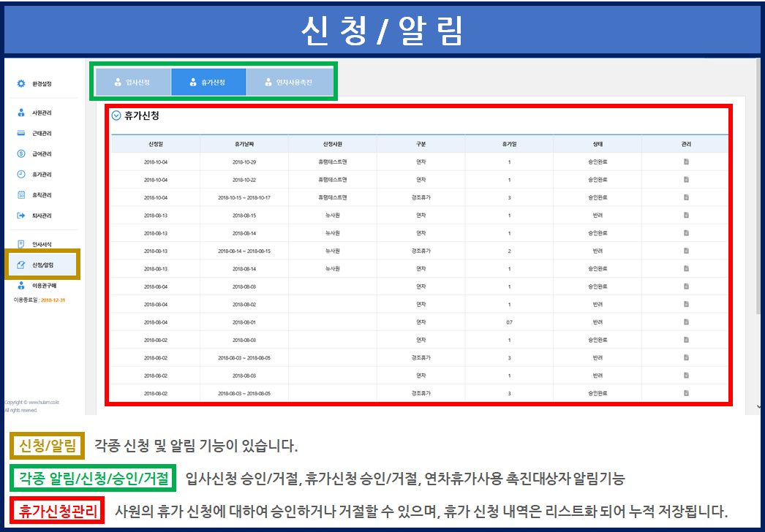Click the 퇴사관리 exit arrow icon

[x=21, y=216]
